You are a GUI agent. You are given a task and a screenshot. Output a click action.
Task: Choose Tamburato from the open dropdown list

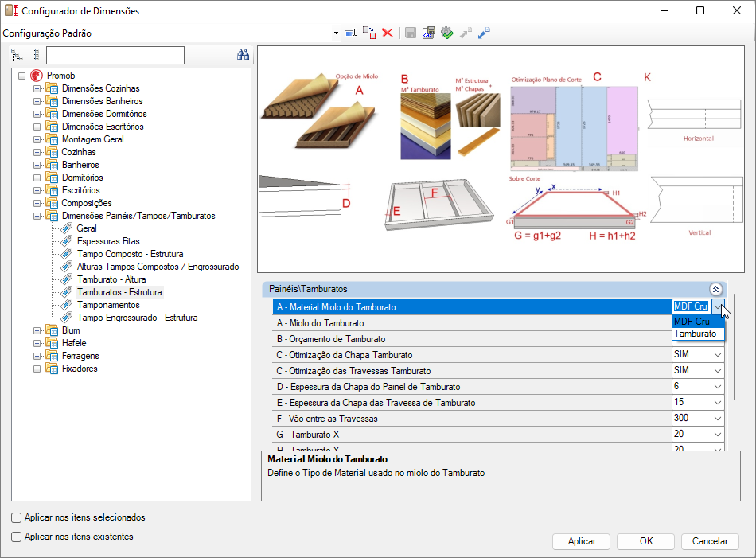[x=695, y=334]
